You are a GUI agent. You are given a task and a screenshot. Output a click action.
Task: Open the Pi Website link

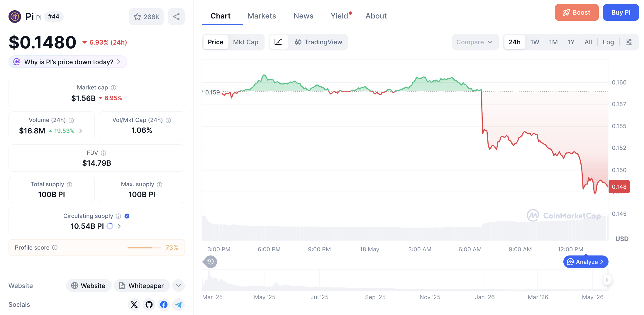point(89,286)
